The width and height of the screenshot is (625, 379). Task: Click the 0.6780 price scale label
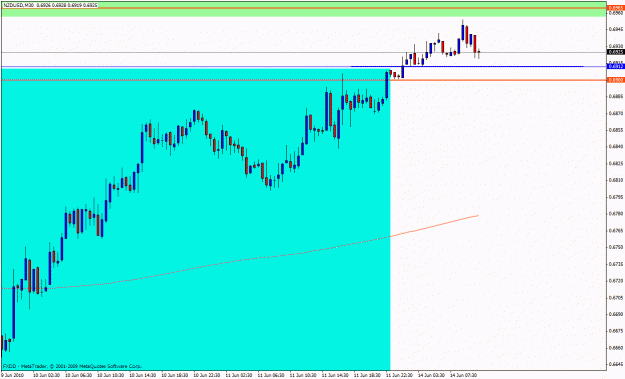616,214
